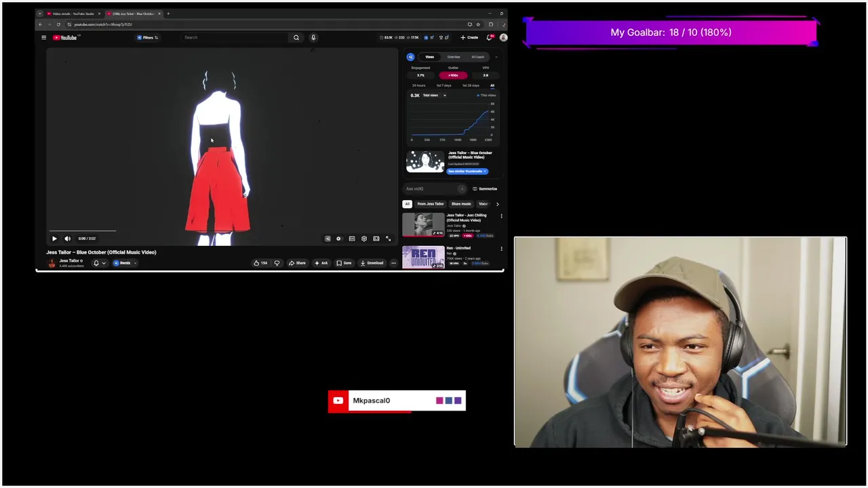Toggle subtitles with the CC button
The width and height of the screenshot is (868, 488).
point(352,239)
